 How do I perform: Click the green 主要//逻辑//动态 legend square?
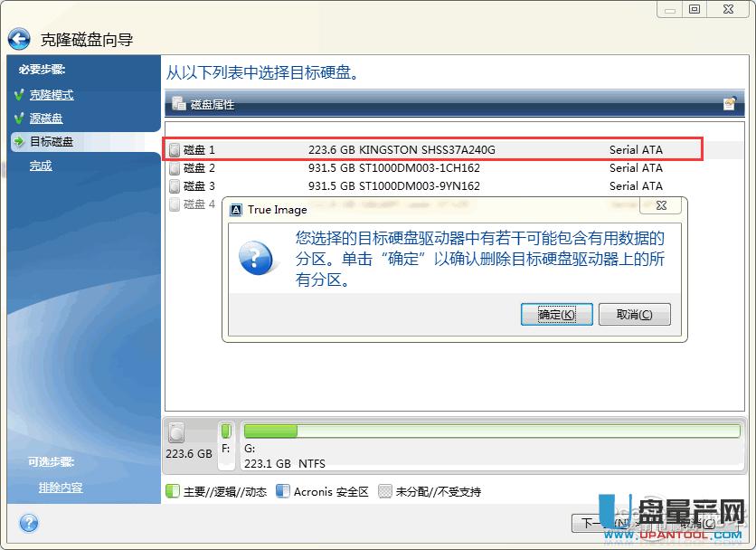[x=172, y=491]
